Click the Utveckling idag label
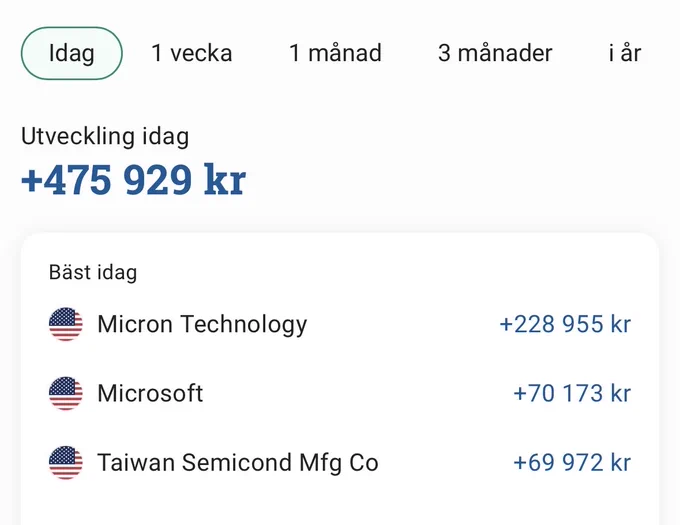This screenshot has height=525, width=680. pos(105,137)
